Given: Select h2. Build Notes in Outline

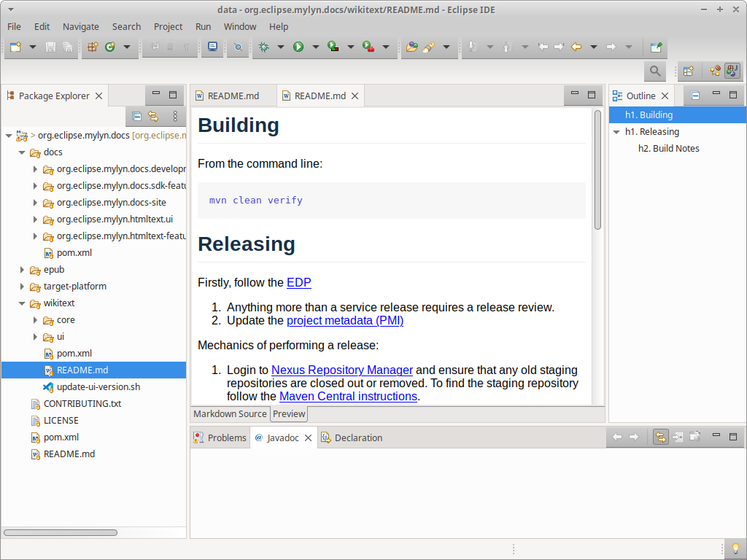Looking at the screenshot, I should click(x=668, y=149).
